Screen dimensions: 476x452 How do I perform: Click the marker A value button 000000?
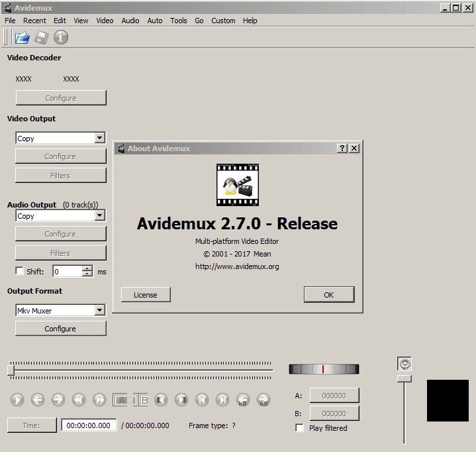pyautogui.click(x=334, y=396)
